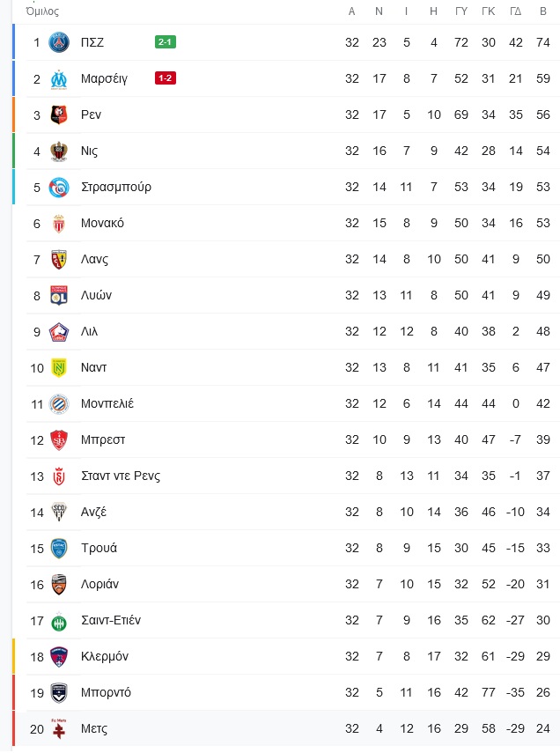Click the Σαιντ-Ετιέν green badge

pos(59,621)
